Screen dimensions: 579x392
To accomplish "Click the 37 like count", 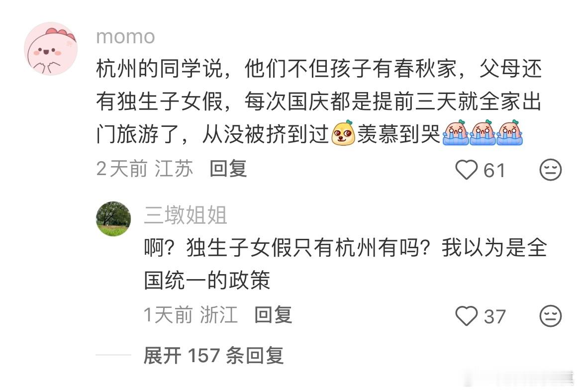I will 495,316.
